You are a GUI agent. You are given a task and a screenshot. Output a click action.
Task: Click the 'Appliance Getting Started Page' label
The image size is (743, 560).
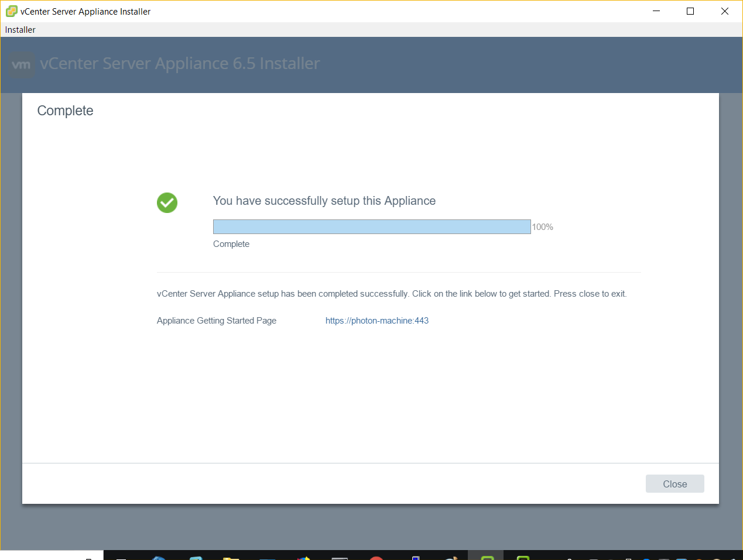pos(217,321)
